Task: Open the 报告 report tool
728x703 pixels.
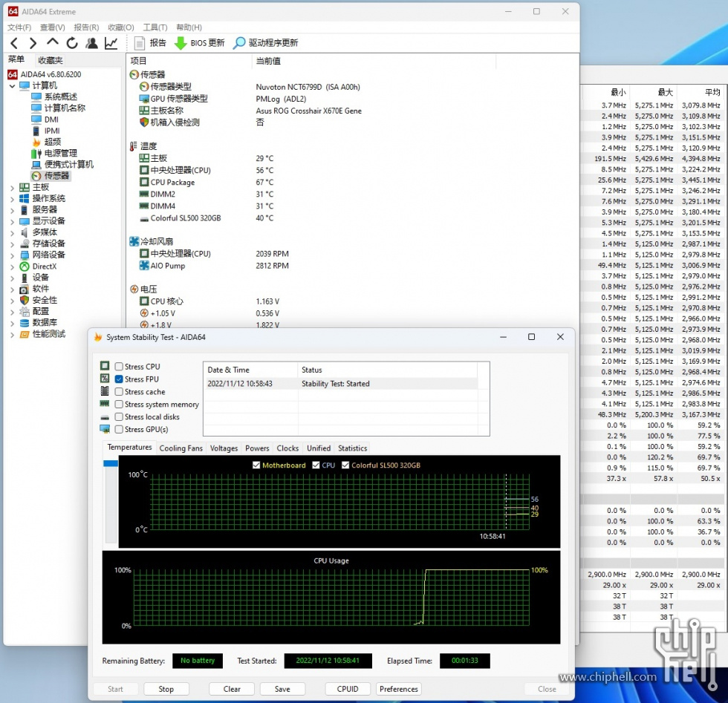Action: coord(150,43)
